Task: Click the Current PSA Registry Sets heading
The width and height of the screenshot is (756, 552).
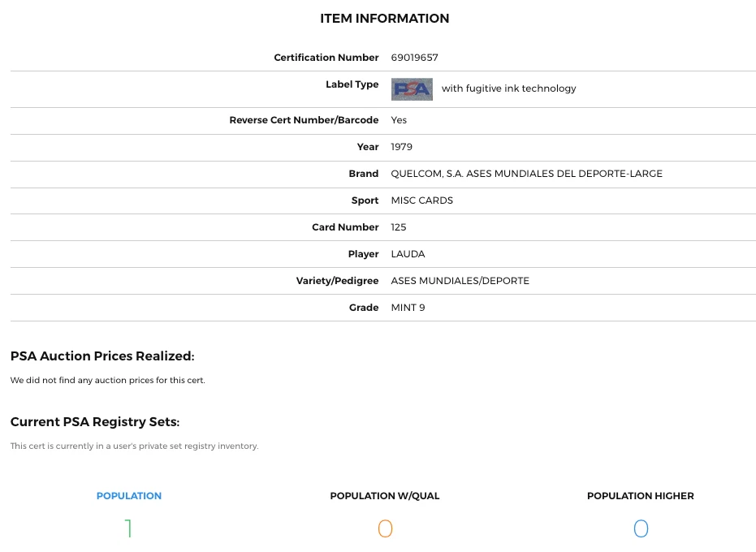Action: pyautogui.click(x=95, y=422)
